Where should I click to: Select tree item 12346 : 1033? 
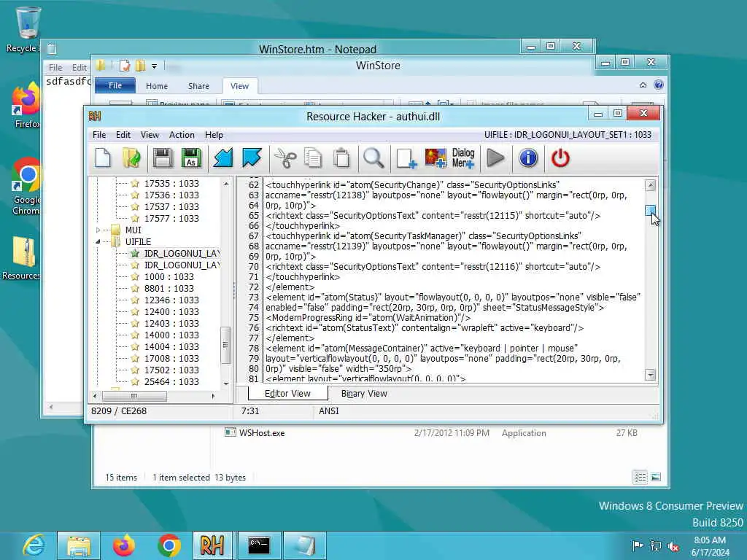tap(171, 300)
